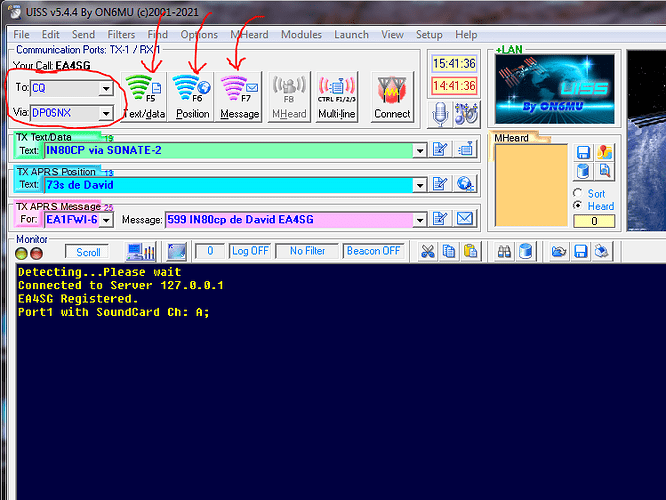Screen dimensions: 666x500
Task: Send TX Text/Data transmit icon
Action: pos(466,149)
